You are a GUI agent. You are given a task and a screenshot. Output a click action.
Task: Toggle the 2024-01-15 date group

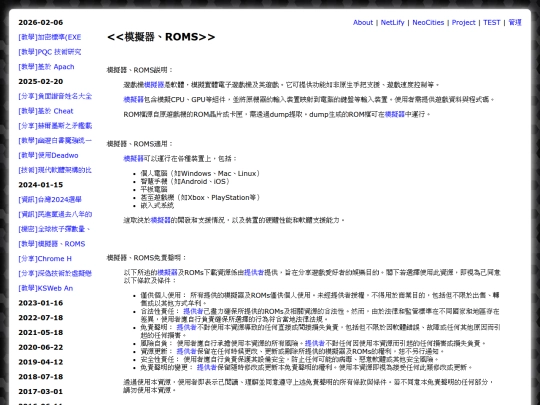pos(41,185)
